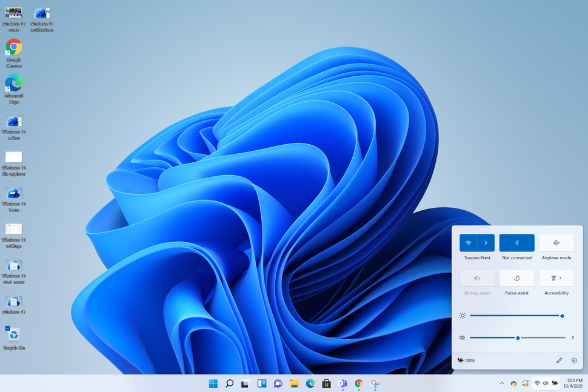Open the Microsoft Store
Image resolution: width=588 pixels, height=392 pixels.
point(326,383)
